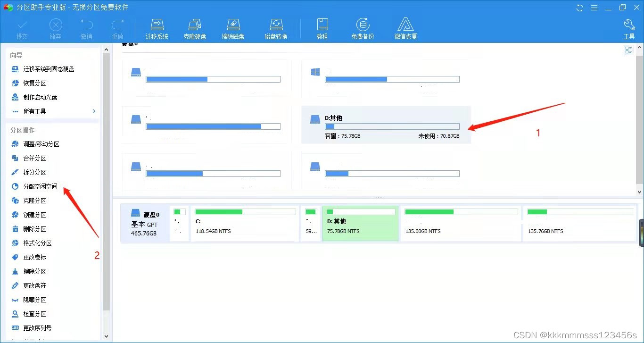Choose 隐藏分区 operation

tap(34, 300)
